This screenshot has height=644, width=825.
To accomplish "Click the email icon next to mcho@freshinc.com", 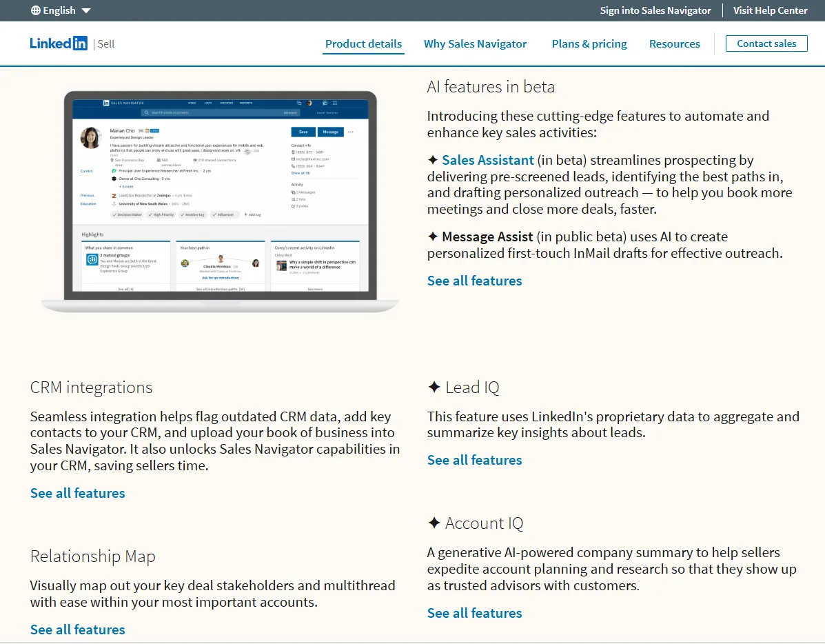I will (294, 159).
